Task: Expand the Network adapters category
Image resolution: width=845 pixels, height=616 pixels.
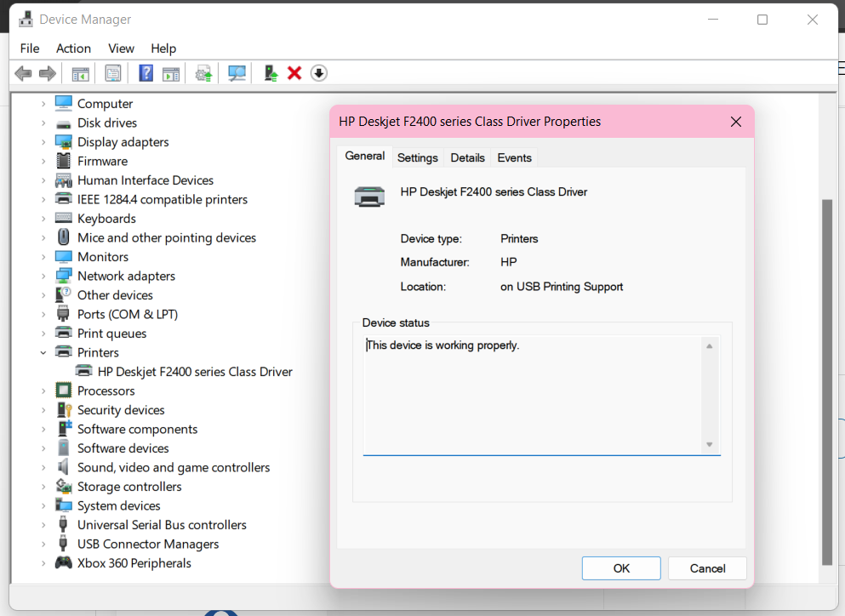Action: [x=43, y=276]
